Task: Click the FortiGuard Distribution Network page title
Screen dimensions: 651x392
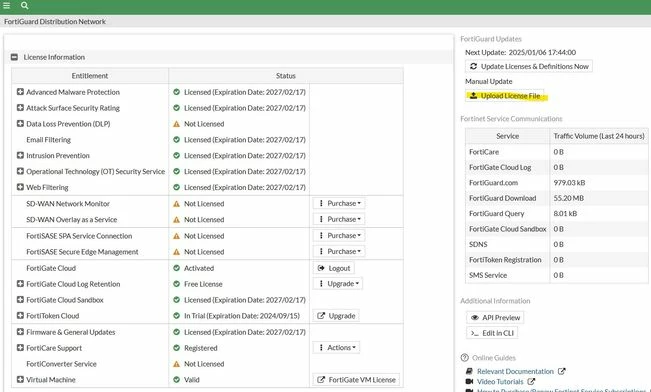Action: point(55,22)
